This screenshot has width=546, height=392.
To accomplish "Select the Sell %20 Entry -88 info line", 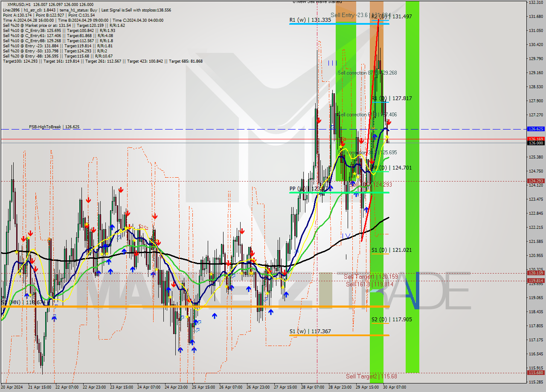I will coord(58,56).
